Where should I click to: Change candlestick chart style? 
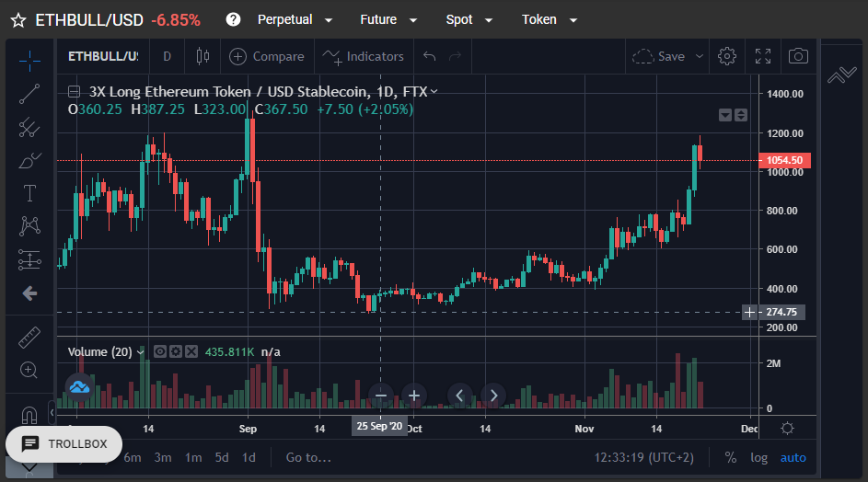[203, 56]
